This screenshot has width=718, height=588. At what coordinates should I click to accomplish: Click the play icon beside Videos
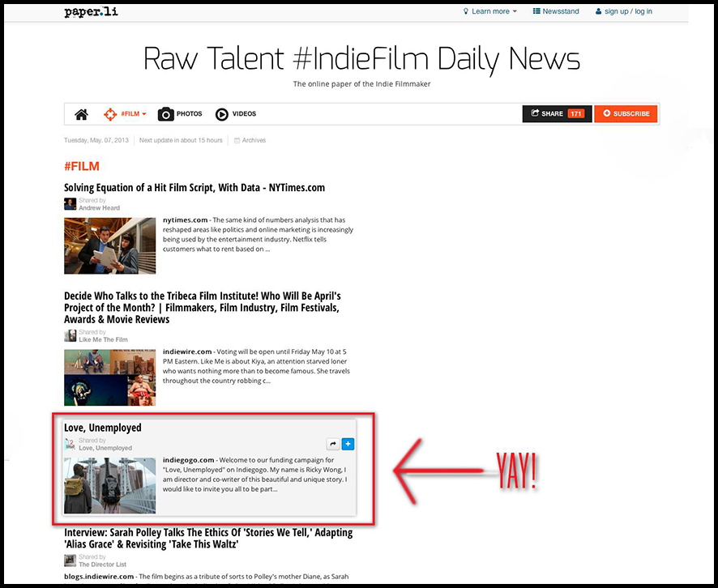pyautogui.click(x=221, y=114)
